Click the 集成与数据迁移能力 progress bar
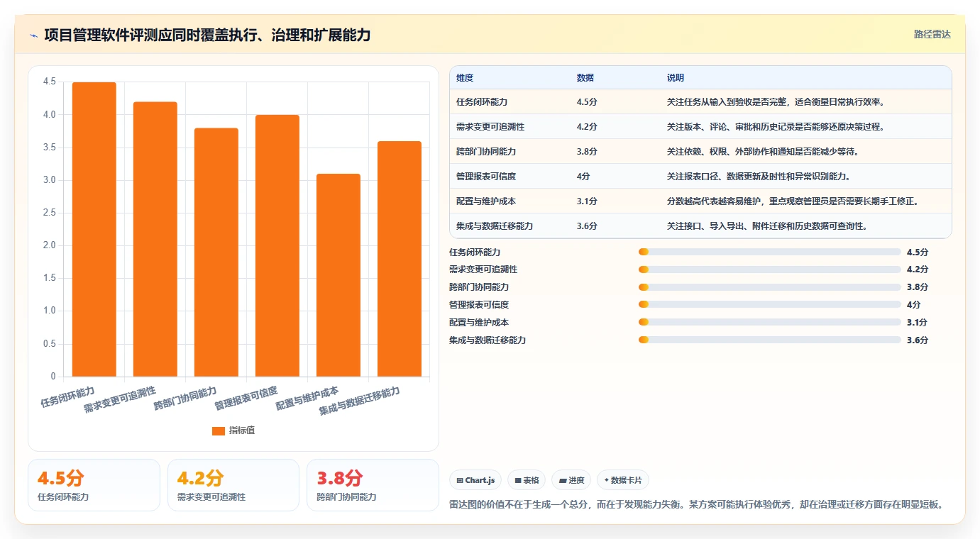This screenshot has width=980, height=539. click(770, 340)
